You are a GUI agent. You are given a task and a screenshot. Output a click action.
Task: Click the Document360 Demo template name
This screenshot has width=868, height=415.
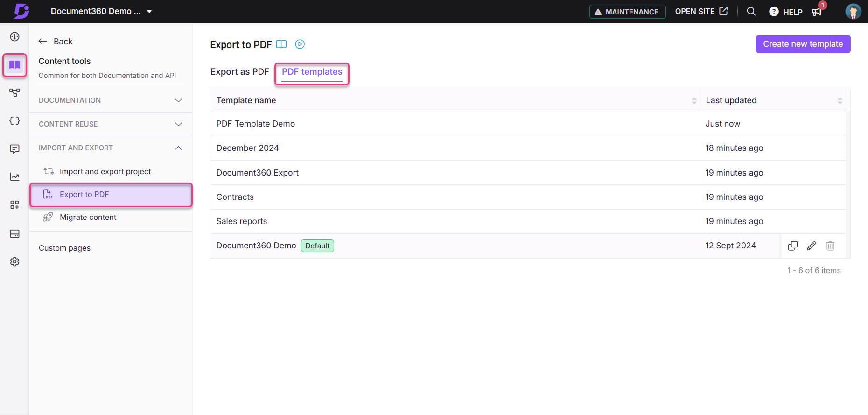[x=256, y=246]
